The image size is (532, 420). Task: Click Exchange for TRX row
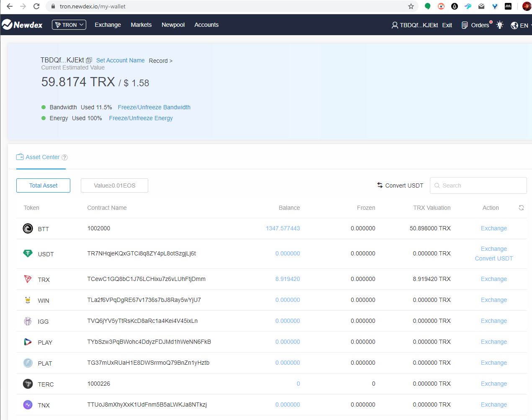point(493,279)
